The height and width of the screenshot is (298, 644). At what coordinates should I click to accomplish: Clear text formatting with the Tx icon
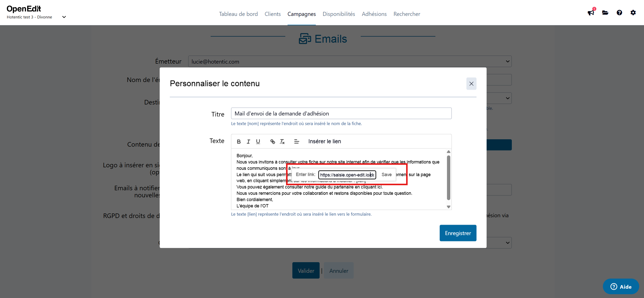click(x=282, y=141)
